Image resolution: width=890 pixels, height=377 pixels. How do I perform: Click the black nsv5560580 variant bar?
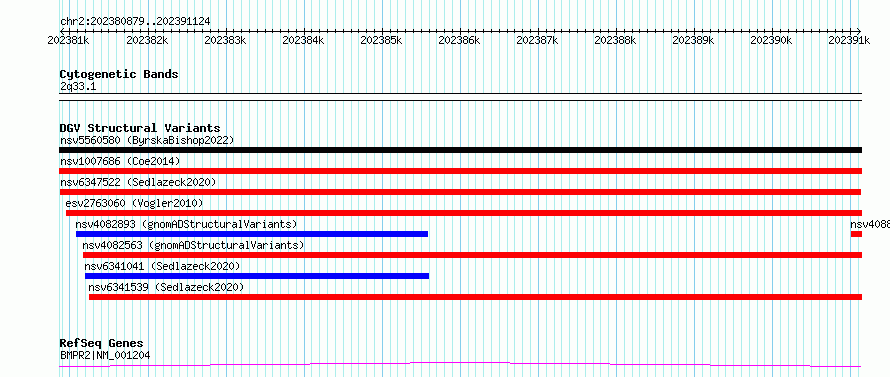pos(461,150)
